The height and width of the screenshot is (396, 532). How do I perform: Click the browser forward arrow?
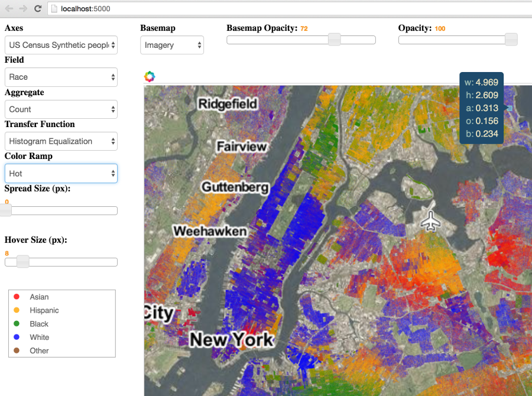click(23, 9)
